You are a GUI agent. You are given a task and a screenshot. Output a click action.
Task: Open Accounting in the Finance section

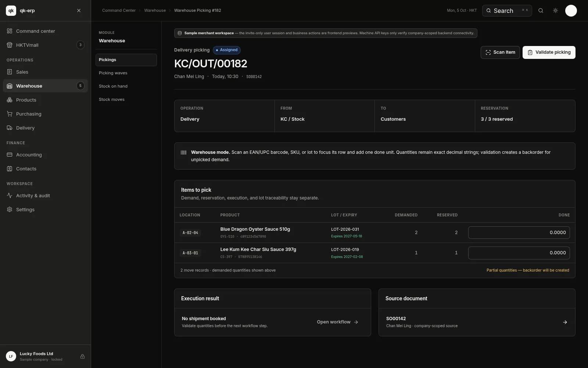click(45, 155)
